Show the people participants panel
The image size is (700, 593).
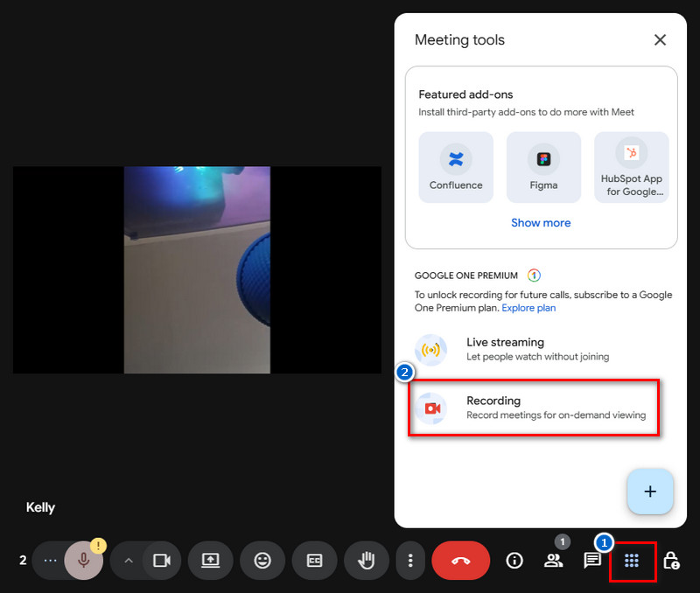click(553, 561)
